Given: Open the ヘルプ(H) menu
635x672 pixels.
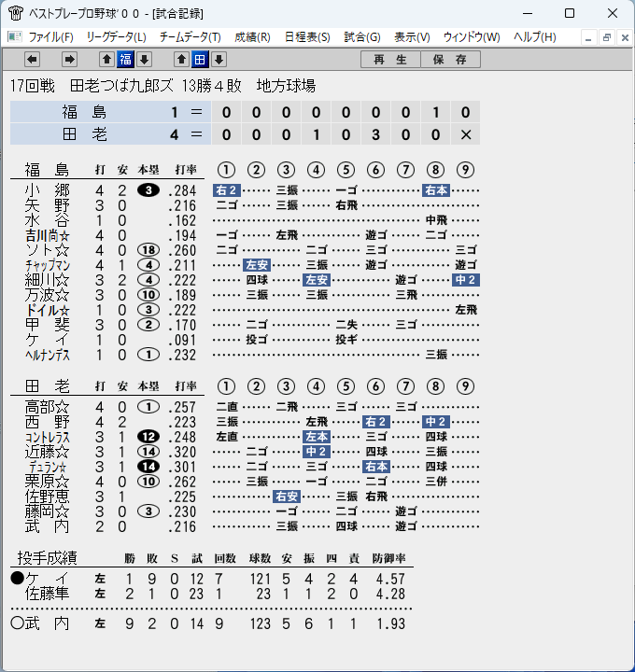Looking at the screenshot, I should coord(535,37).
